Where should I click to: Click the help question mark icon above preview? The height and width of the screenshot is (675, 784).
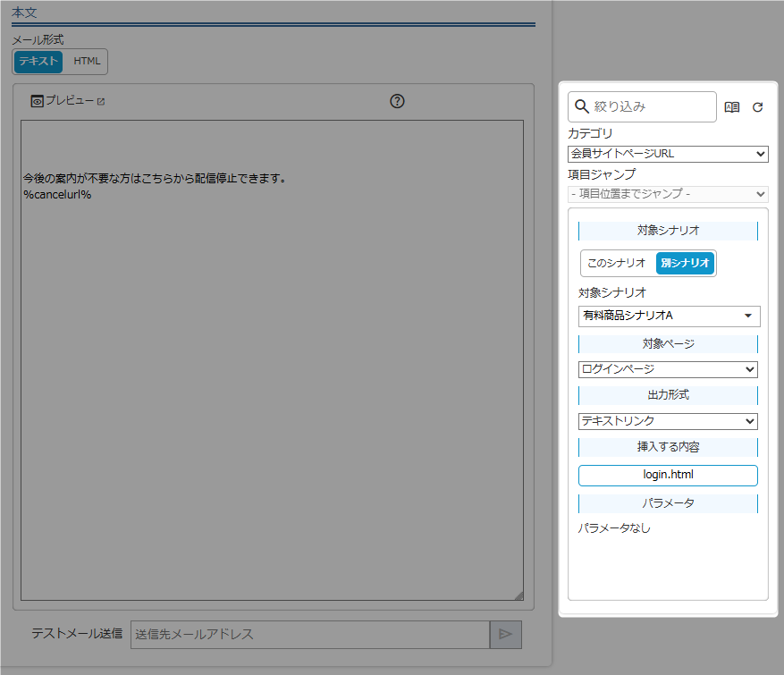397,101
